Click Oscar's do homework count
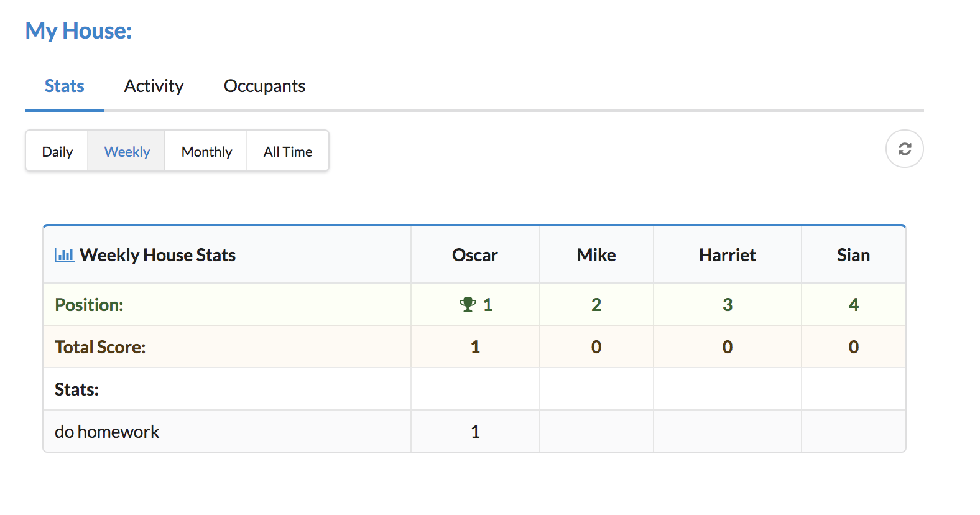 coord(475,432)
